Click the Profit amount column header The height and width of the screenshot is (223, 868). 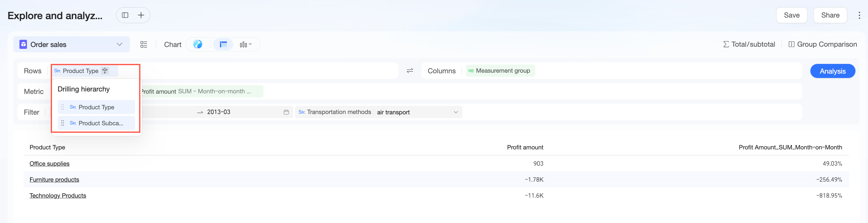(525, 147)
